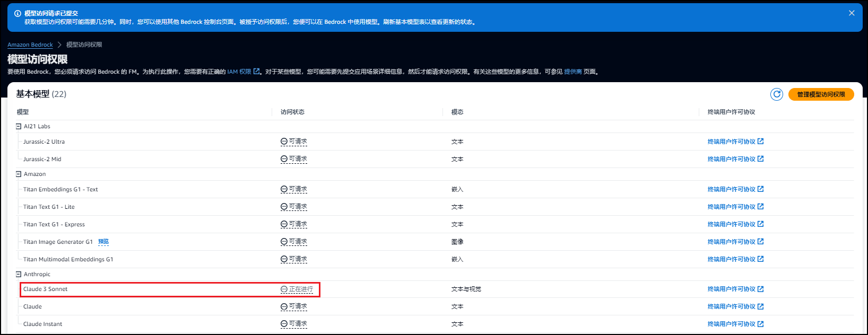This screenshot has width=868, height=335.
Task: Click the 访问状态 column header
Action: coord(292,112)
